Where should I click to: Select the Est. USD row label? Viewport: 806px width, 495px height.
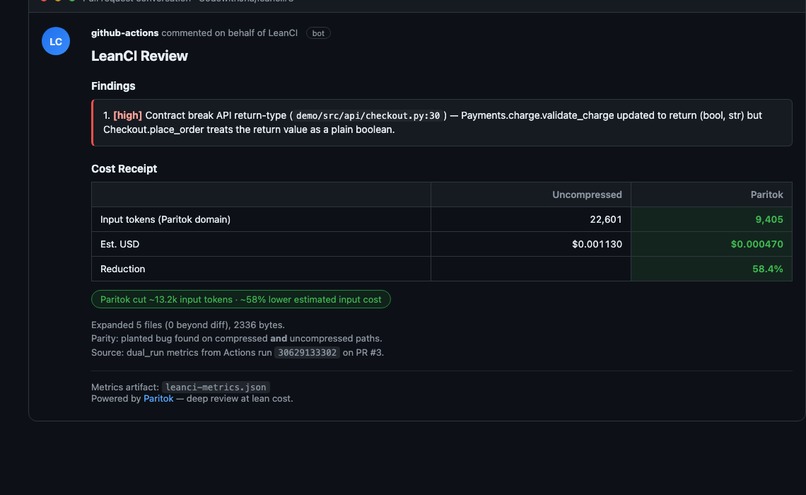[120, 244]
